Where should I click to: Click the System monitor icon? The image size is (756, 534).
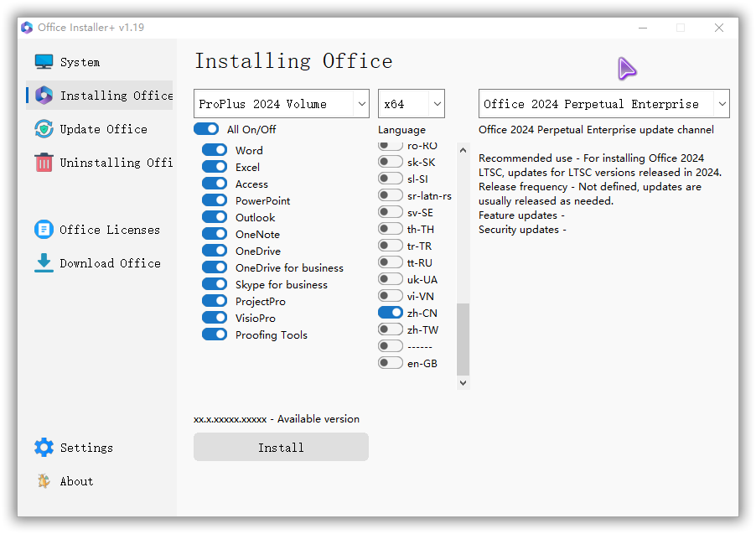pos(44,62)
